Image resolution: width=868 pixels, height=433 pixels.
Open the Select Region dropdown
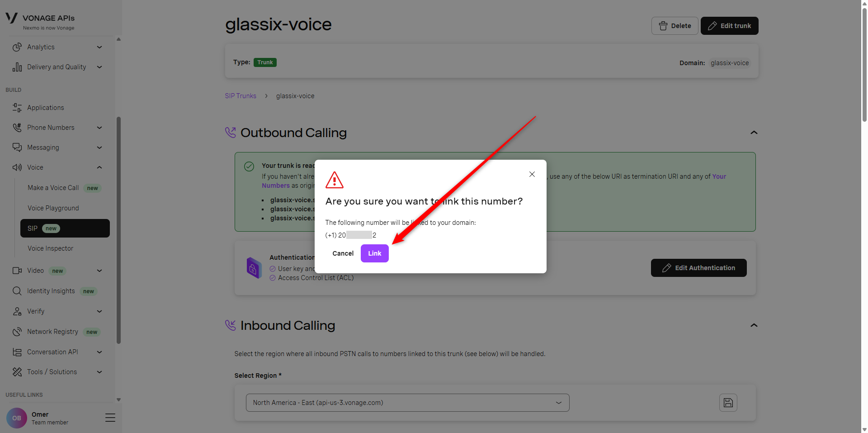tap(407, 403)
